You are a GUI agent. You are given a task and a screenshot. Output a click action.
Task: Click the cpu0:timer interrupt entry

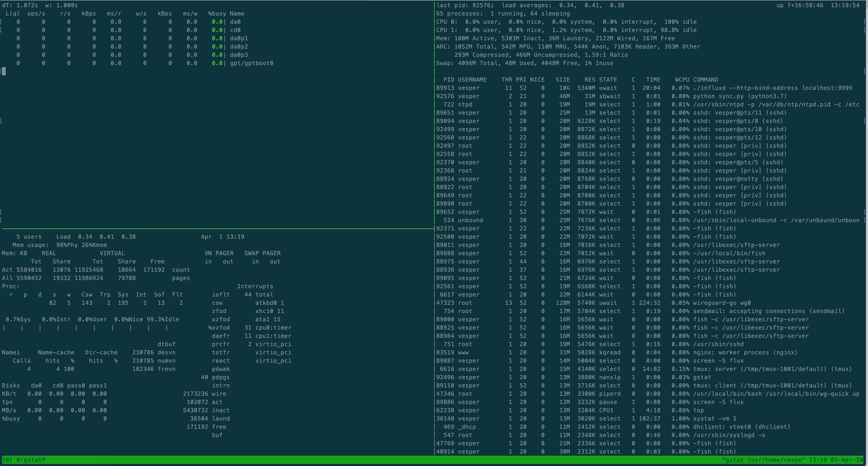pos(273,328)
